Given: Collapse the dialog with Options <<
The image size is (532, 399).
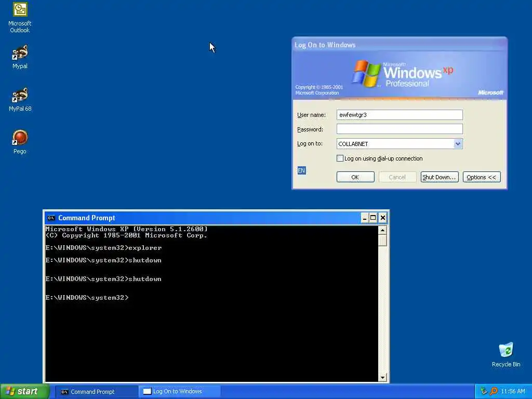Looking at the screenshot, I should pyautogui.click(x=482, y=177).
